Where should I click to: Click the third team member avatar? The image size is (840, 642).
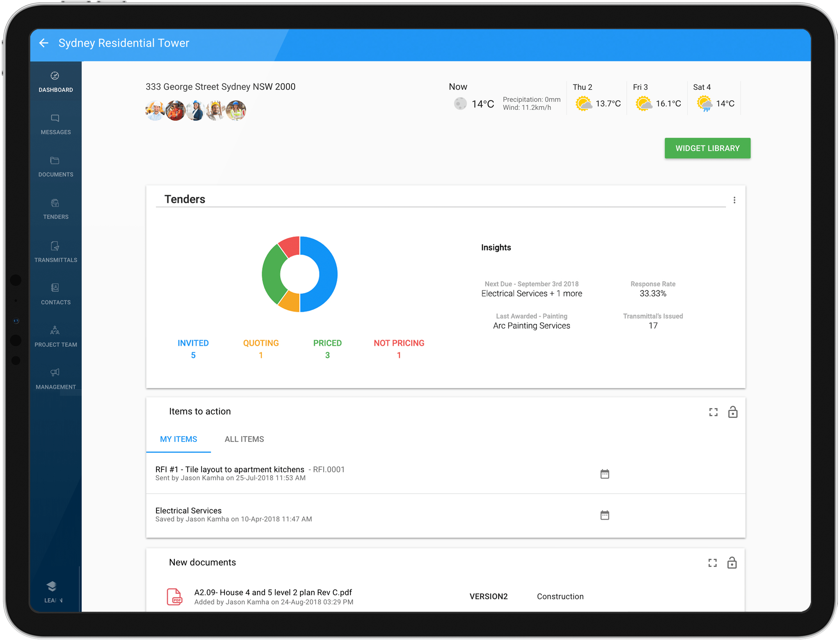click(195, 111)
